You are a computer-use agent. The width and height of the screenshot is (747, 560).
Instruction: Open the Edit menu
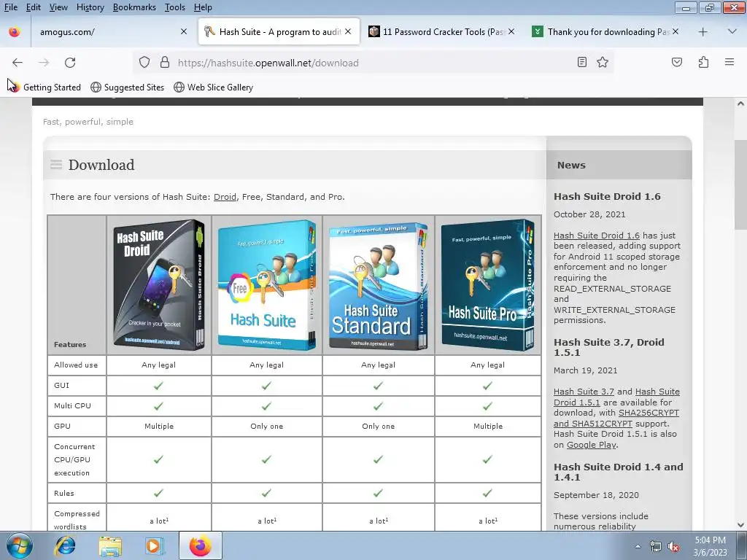pyautogui.click(x=33, y=7)
